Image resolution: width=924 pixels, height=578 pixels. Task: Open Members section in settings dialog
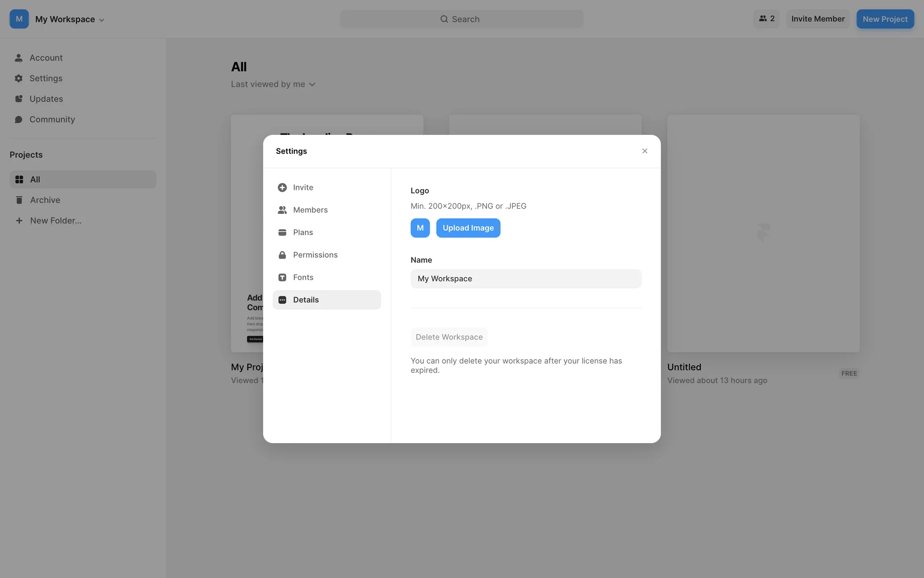coord(310,210)
